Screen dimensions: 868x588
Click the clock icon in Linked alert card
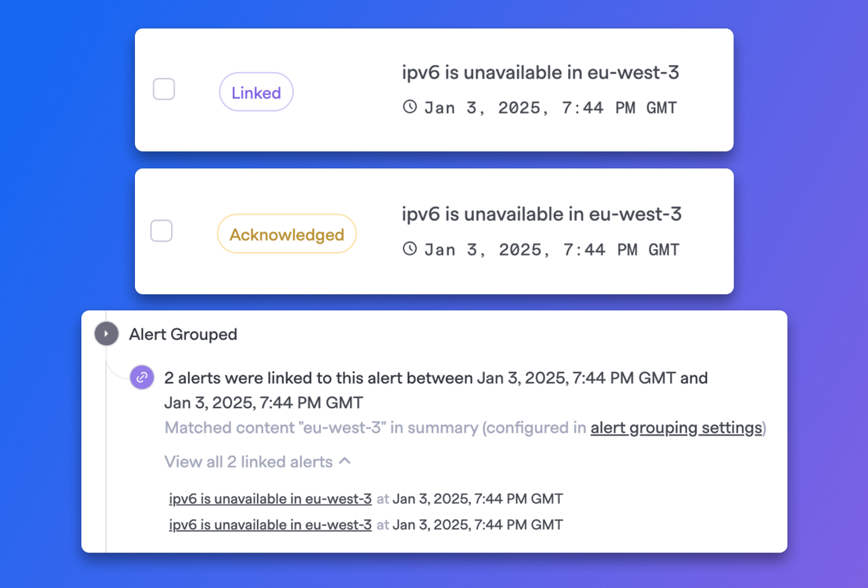409,107
